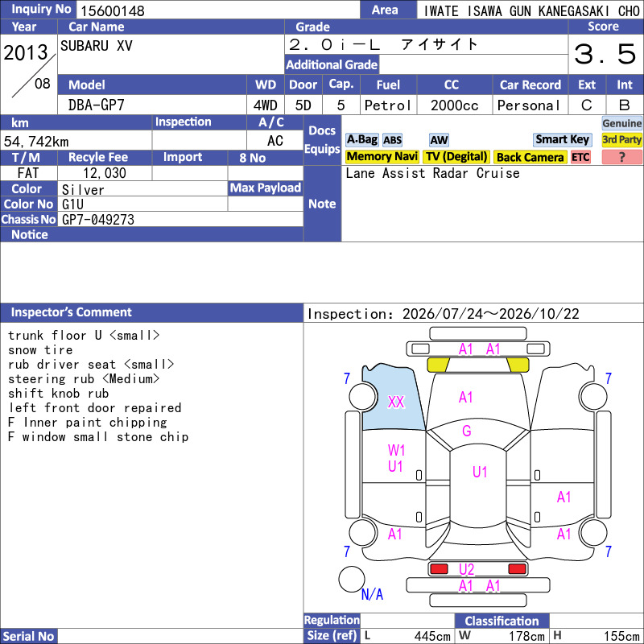
Task: Click the N/A spare tire label
Action: click(372, 594)
